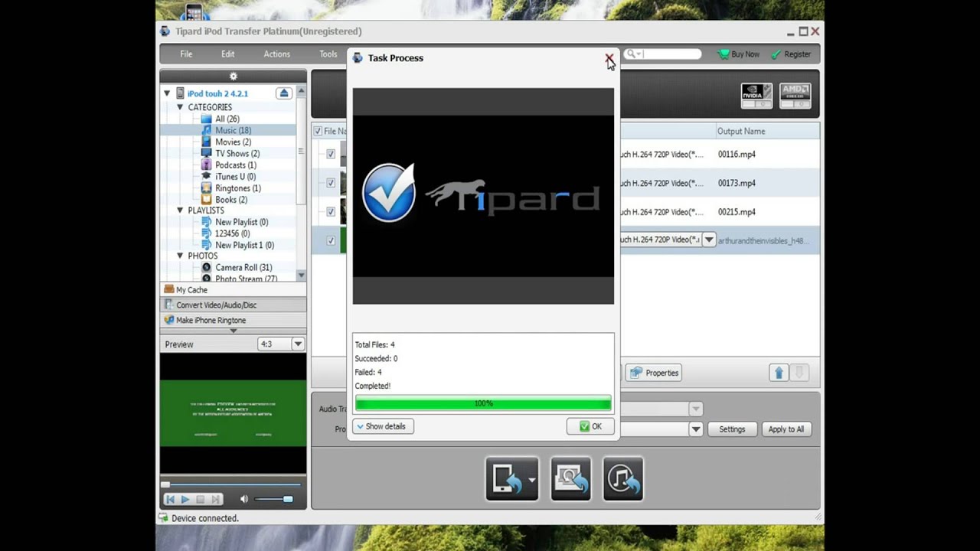980x551 pixels.
Task: Select playlist New Playlist 1 (0)
Action: tap(244, 245)
